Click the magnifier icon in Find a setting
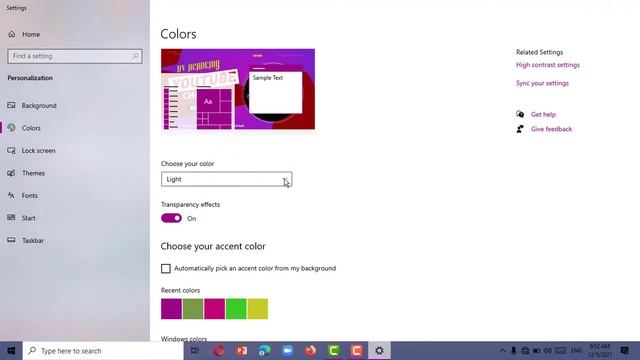The width and height of the screenshot is (640, 360). (135, 56)
